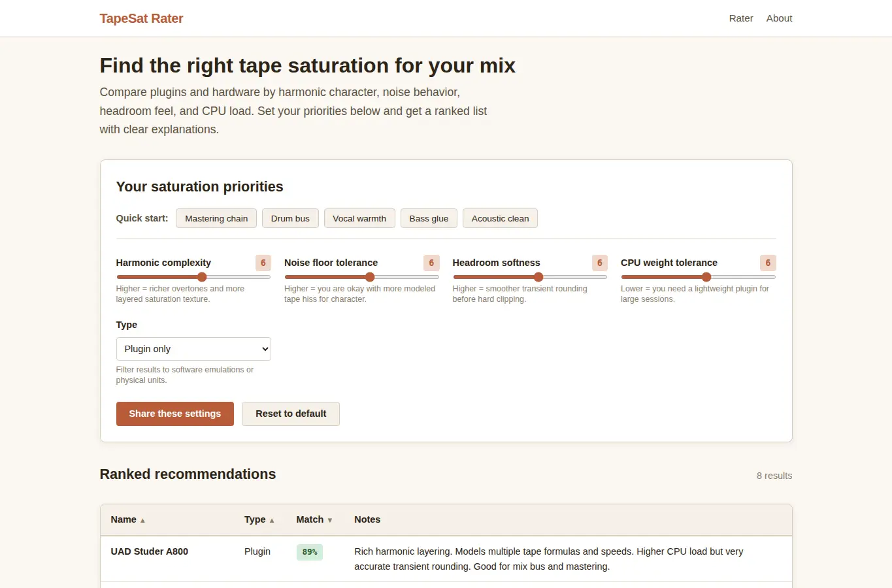Sort the table by Match column
Image resolution: width=892 pixels, height=588 pixels.
click(x=314, y=519)
